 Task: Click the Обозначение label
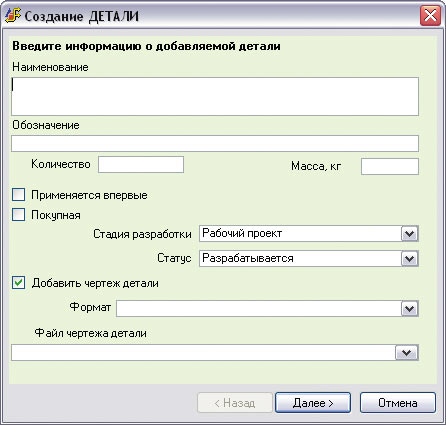click(x=46, y=125)
